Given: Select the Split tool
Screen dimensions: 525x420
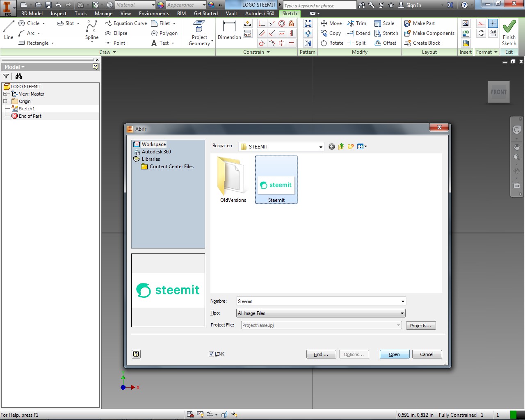Looking at the screenshot, I should (x=356, y=43).
